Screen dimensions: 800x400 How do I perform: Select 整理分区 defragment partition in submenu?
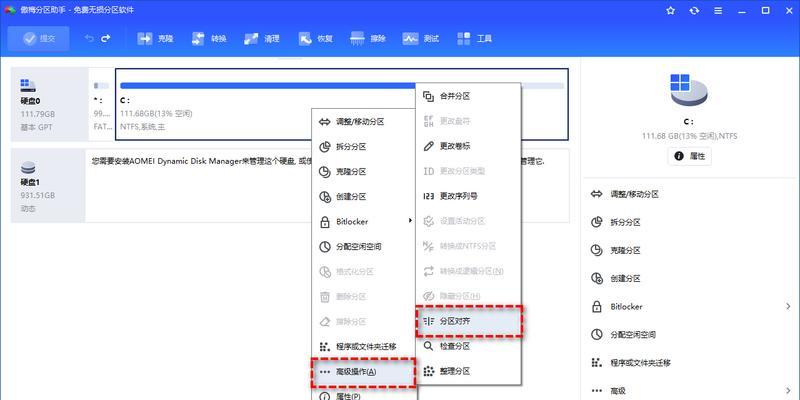(x=468, y=371)
